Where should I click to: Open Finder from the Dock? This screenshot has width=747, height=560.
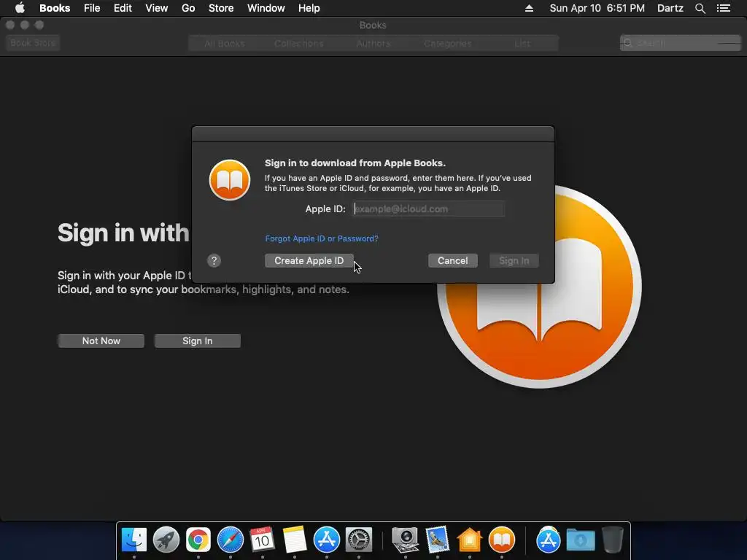click(134, 540)
